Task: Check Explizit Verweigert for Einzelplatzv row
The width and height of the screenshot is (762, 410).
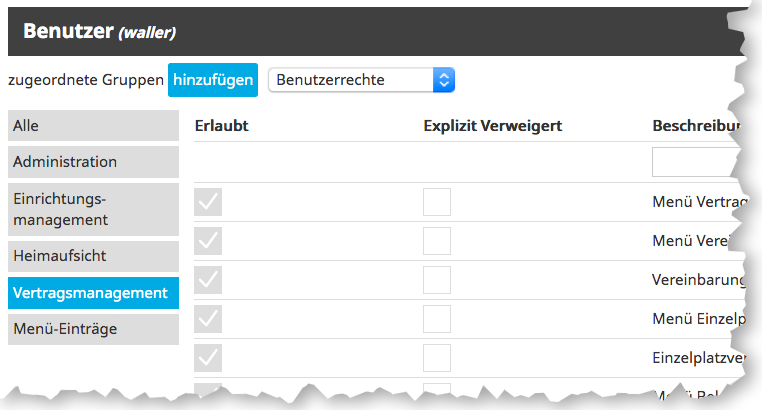Action: pos(437,358)
